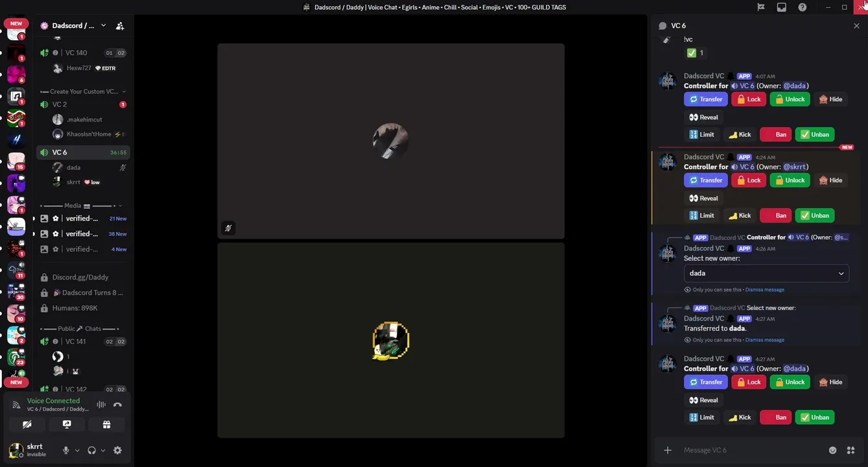Click Dadscord VC bot avatar on 4:07 AM message
The width and height of the screenshot is (868, 467).
[x=667, y=81]
